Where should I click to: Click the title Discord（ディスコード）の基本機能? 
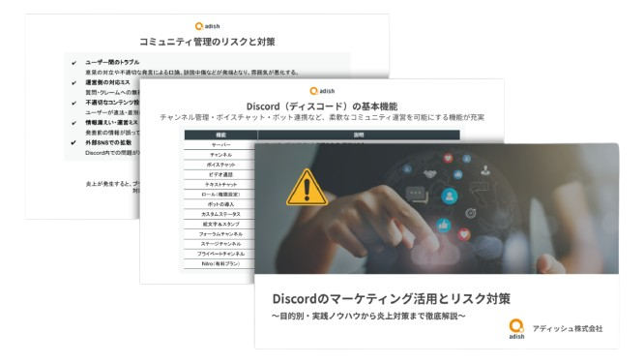pyautogui.click(x=322, y=106)
